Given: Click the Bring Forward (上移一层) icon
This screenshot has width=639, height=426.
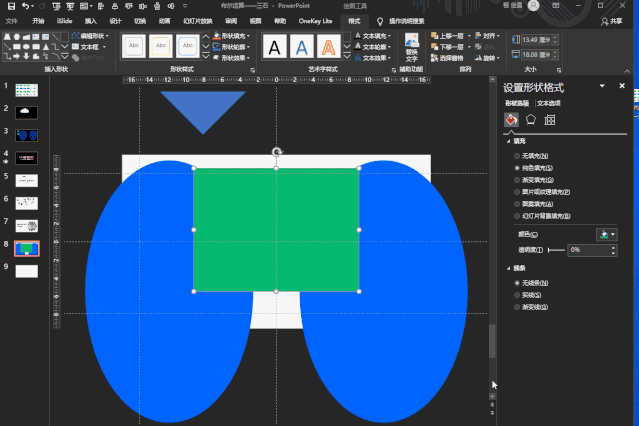Looking at the screenshot, I should (x=436, y=36).
